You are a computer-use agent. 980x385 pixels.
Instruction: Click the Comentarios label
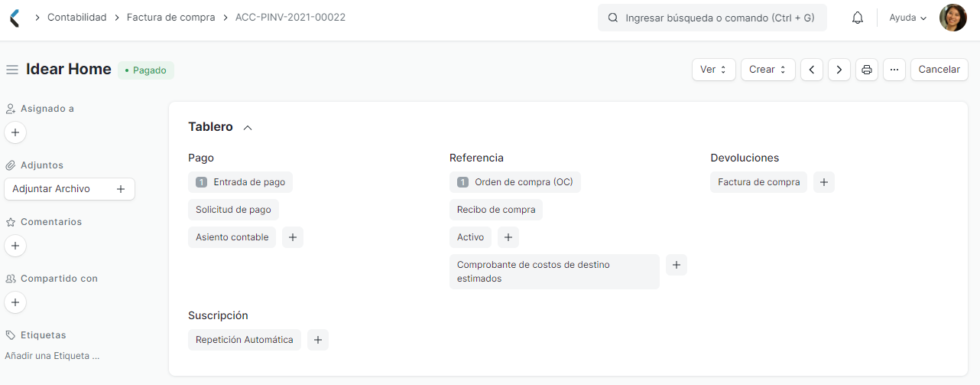51,222
